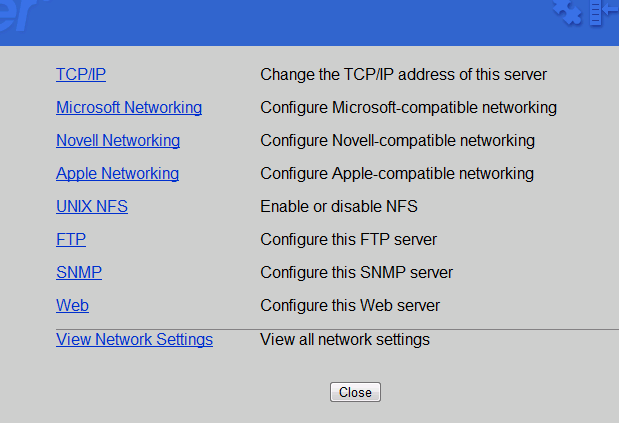Image resolution: width=619 pixels, height=423 pixels.
Task: Select the Apple Networking link
Action: (x=118, y=174)
